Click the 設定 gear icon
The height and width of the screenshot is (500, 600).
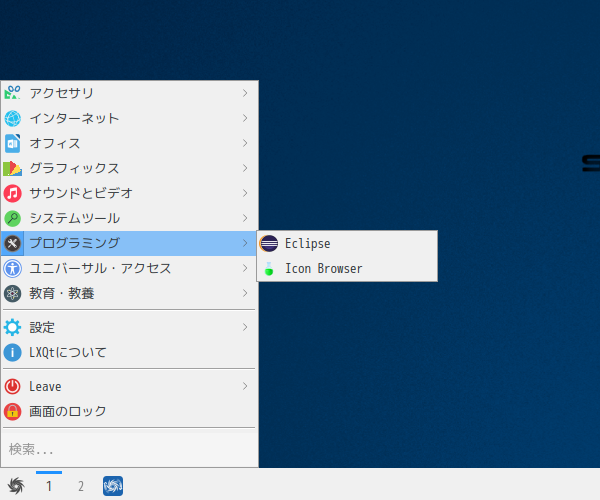click(13, 327)
